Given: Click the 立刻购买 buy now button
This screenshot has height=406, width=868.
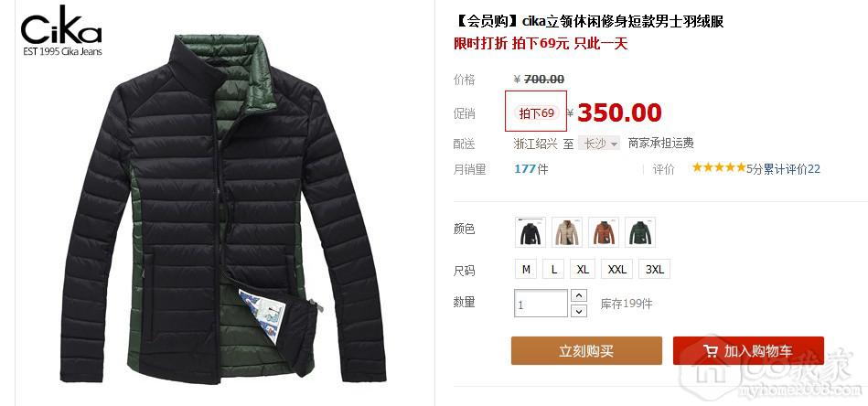Looking at the screenshot, I should (586, 351).
